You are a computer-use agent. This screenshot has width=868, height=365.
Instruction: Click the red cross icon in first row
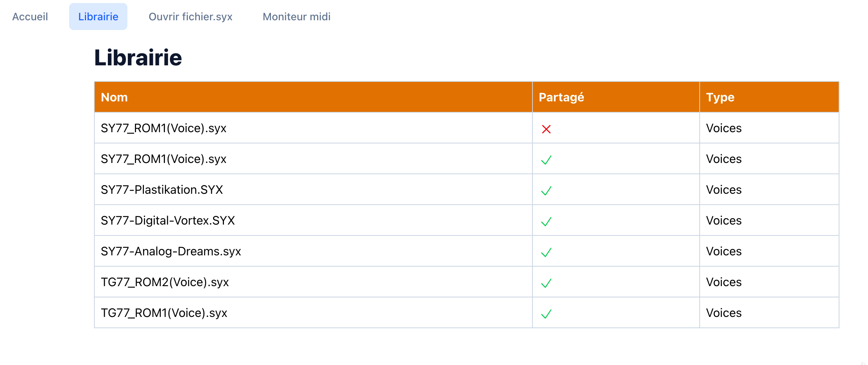546,129
